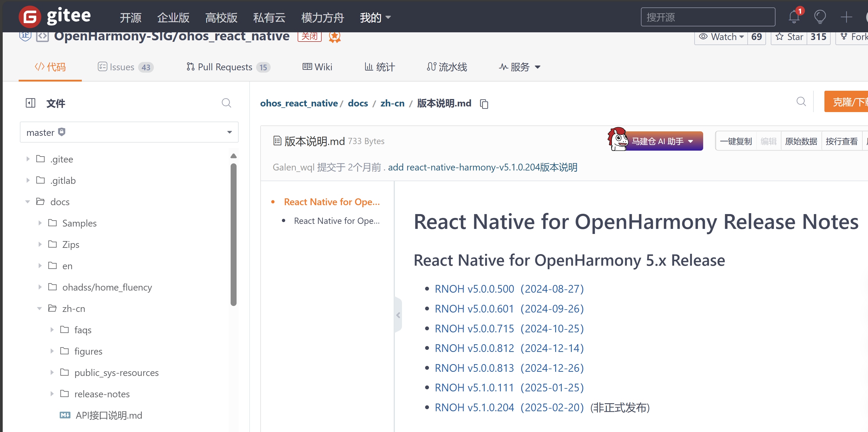The height and width of the screenshot is (432, 868).
Task: Click the file tree scroll-up arrow
Action: (234, 156)
